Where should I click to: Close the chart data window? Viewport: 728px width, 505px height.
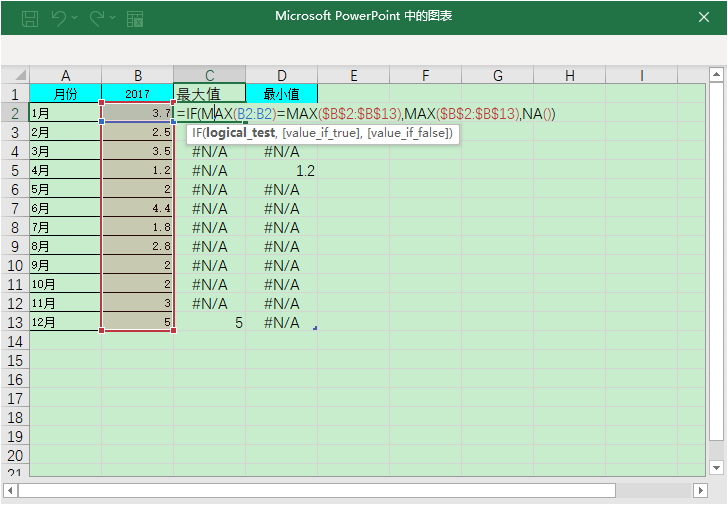(x=703, y=17)
